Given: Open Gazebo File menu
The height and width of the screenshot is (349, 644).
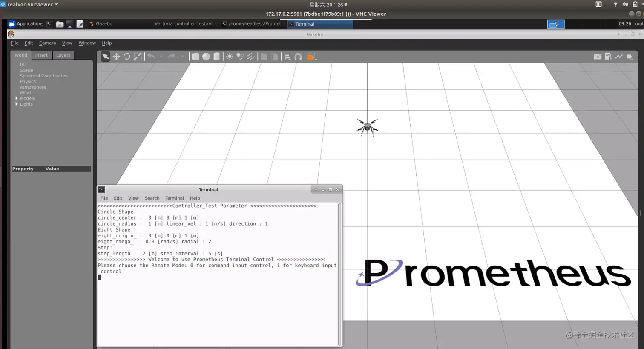Looking at the screenshot, I should click(14, 43).
